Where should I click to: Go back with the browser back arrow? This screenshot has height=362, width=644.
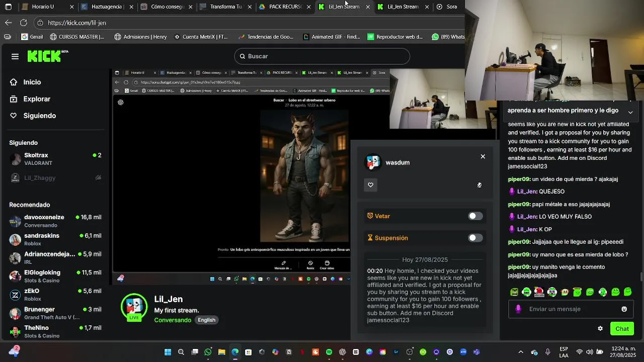(8, 23)
